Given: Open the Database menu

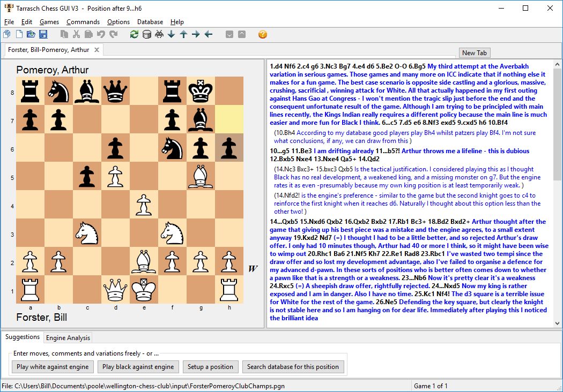Looking at the screenshot, I should coord(150,22).
